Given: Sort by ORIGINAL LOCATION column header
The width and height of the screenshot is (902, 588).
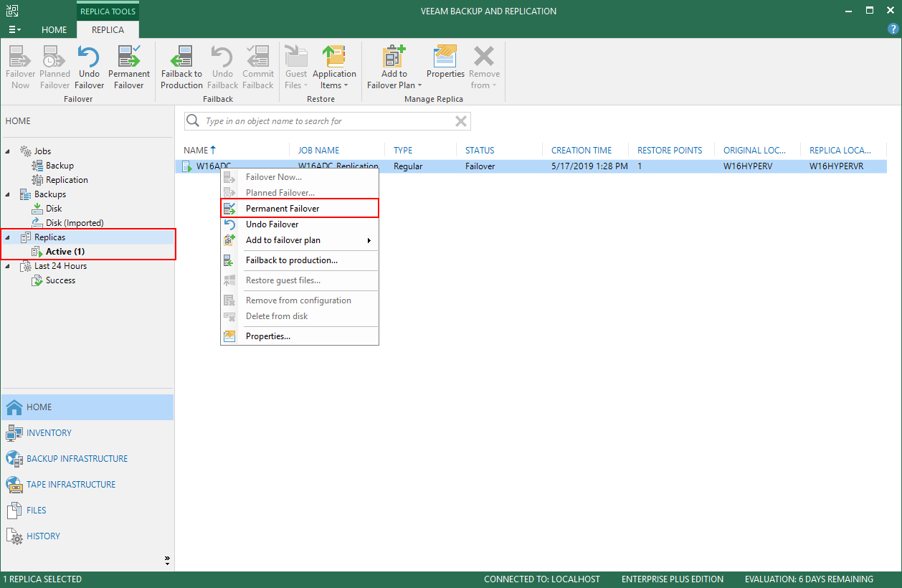Looking at the screenshot, I should [754, 151].
